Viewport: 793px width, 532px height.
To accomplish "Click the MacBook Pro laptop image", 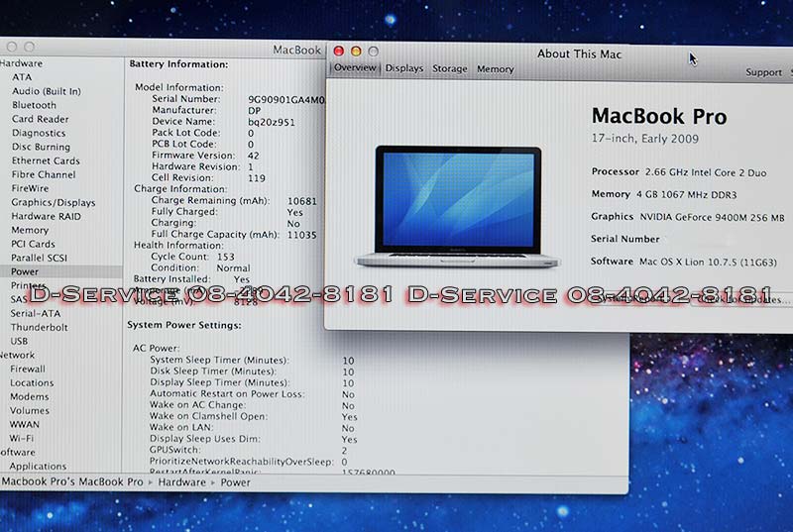I will click(447, 206).
